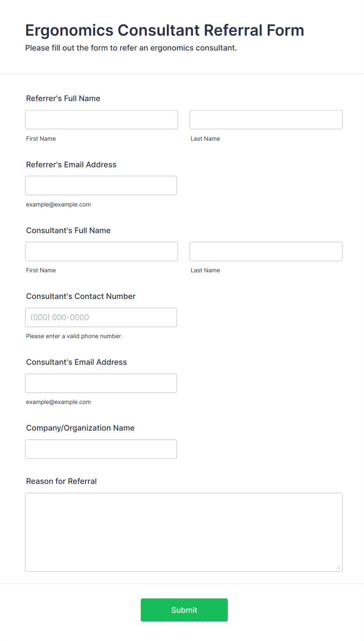Grab the Reason for Referral resize handle
This screenshot has width=364, height=641.
click(338, 567)
